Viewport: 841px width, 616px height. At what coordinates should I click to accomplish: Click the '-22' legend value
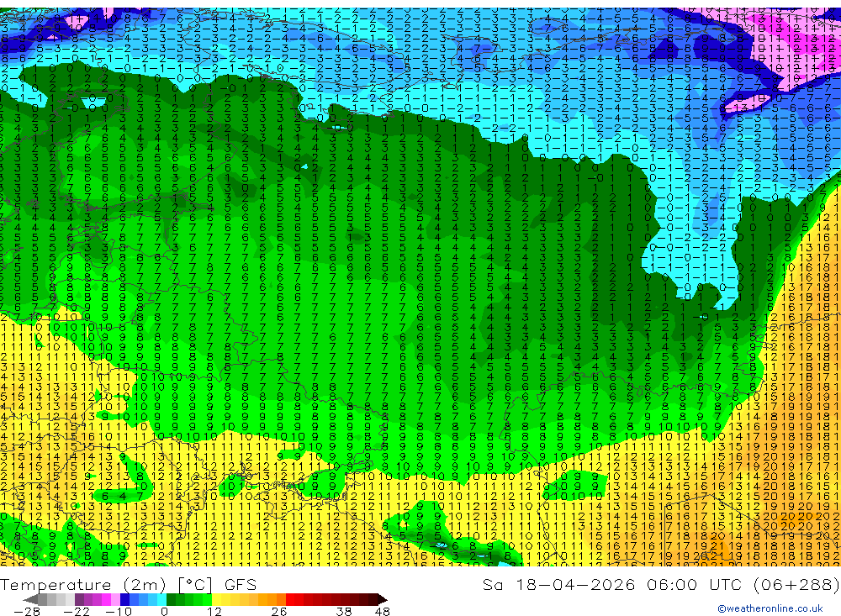pos(77,612)
